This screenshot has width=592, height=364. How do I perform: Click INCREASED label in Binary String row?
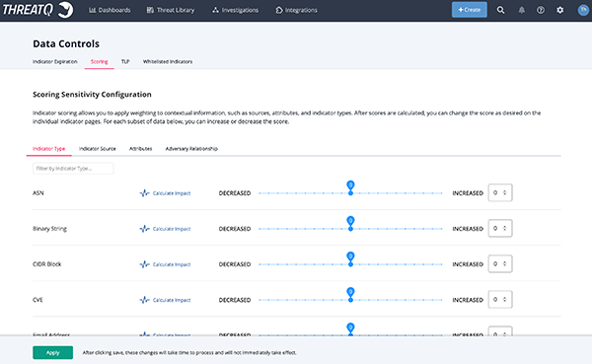[x=468, y=229]
